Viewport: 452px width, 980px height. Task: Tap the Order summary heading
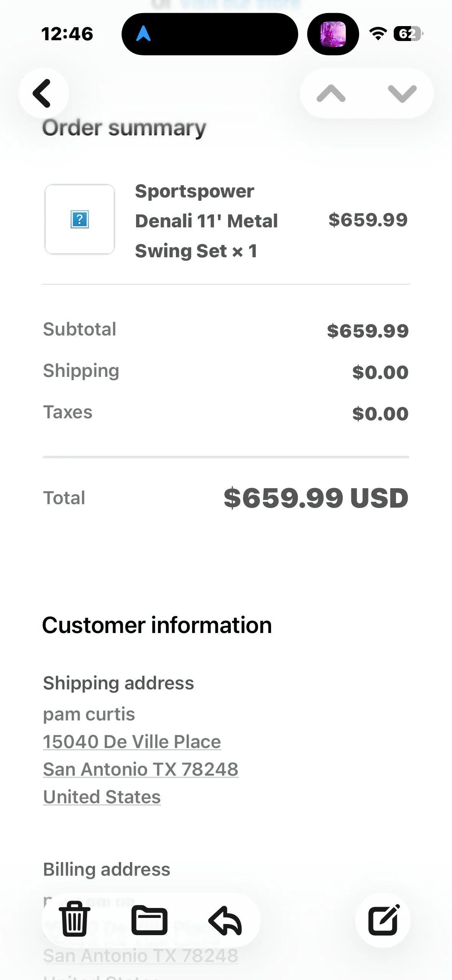[124, 128]
